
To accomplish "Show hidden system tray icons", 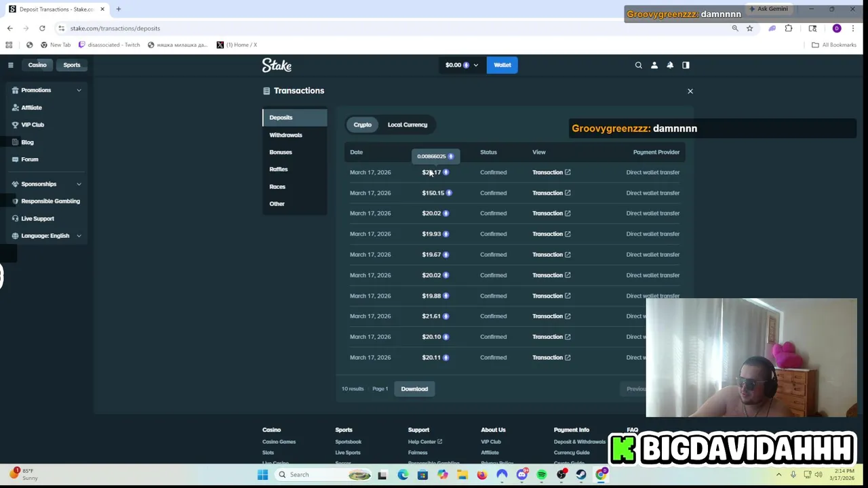I will pyautogui.click(x=778, y=474).
